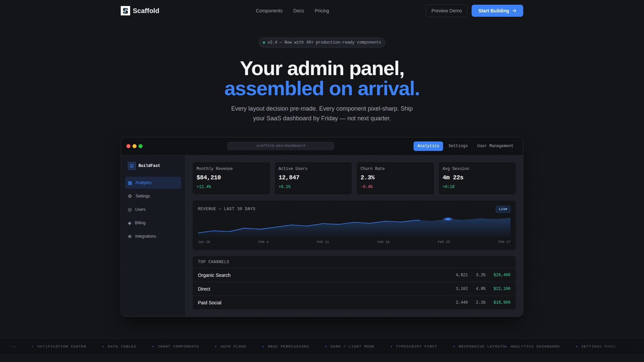
Task: Click the BuildFast grid logo icon
Action: (x=132, y=166)
